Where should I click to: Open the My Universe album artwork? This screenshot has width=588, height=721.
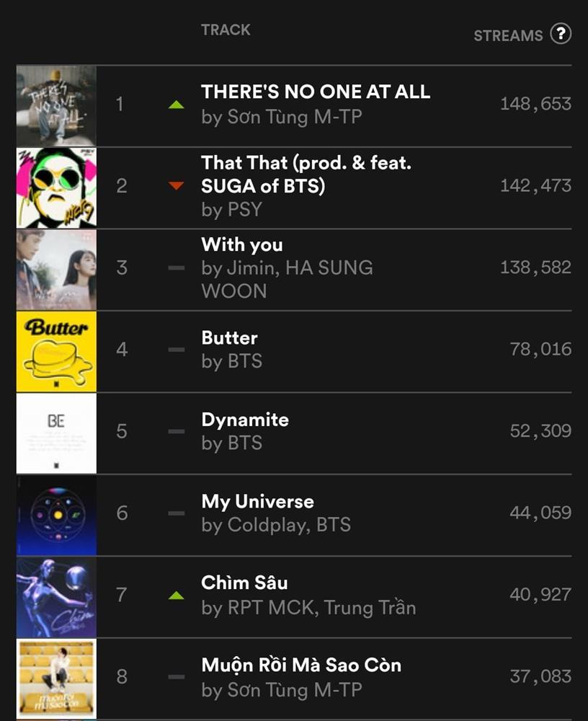tap(56, 514)
